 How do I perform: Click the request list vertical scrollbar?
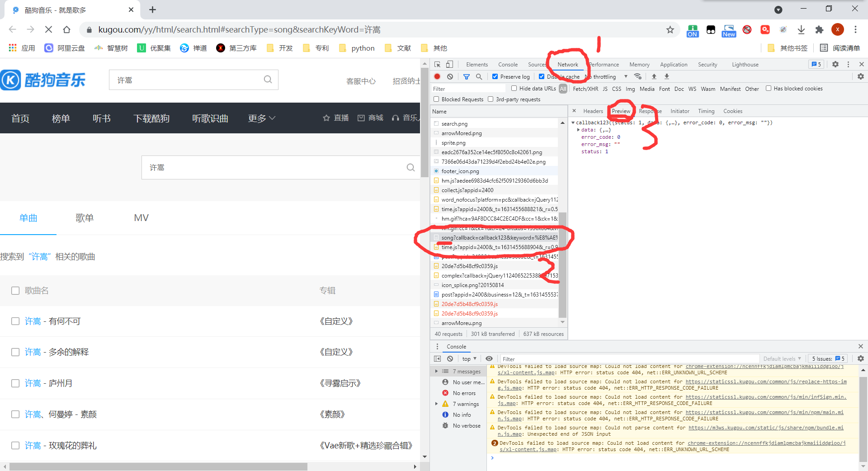pos(563,264)
